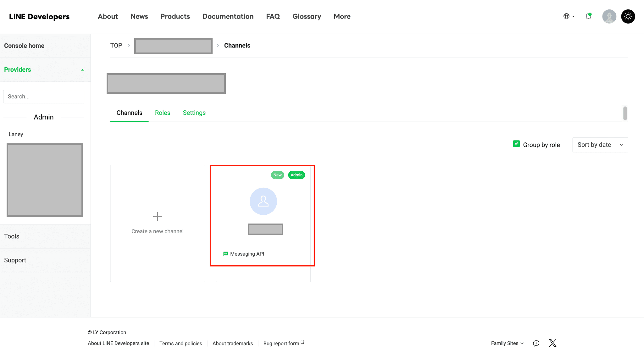The width and height of the screenshot is (644, 354).
Task: Open the Products menu
Action: [x=175, y=16]
